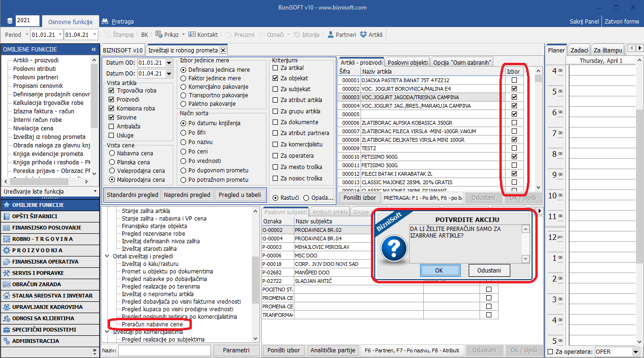Open Opšti šifarnici module icon
644x358 pixels.
point(7,216)
